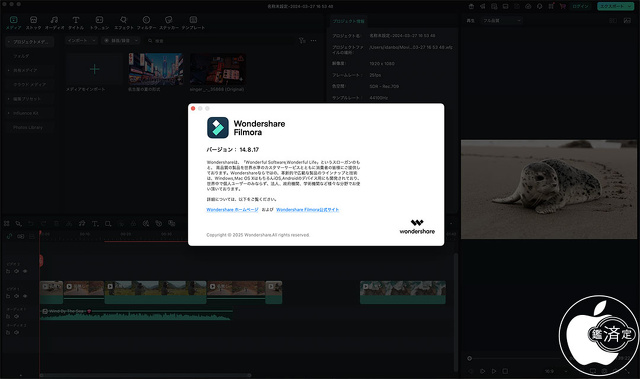Open the Wondershare ホームページ link
The height and width of the screenshot is (379, 640).
coord(232,210)
